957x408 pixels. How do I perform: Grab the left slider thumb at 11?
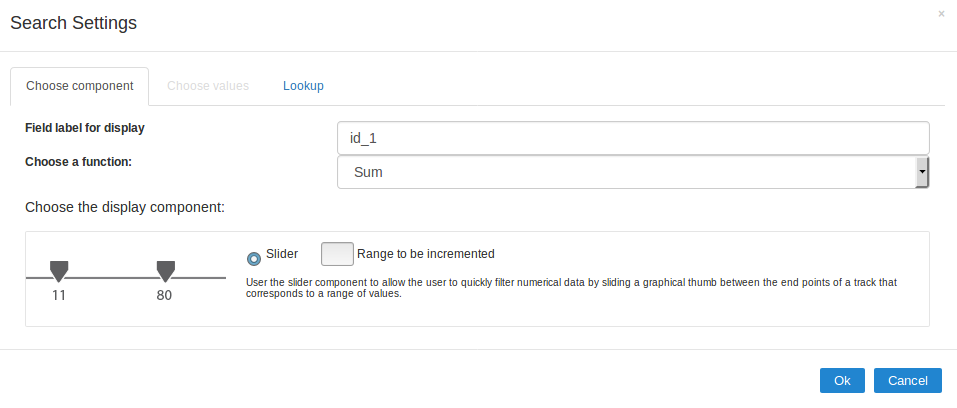coord(59,270)
